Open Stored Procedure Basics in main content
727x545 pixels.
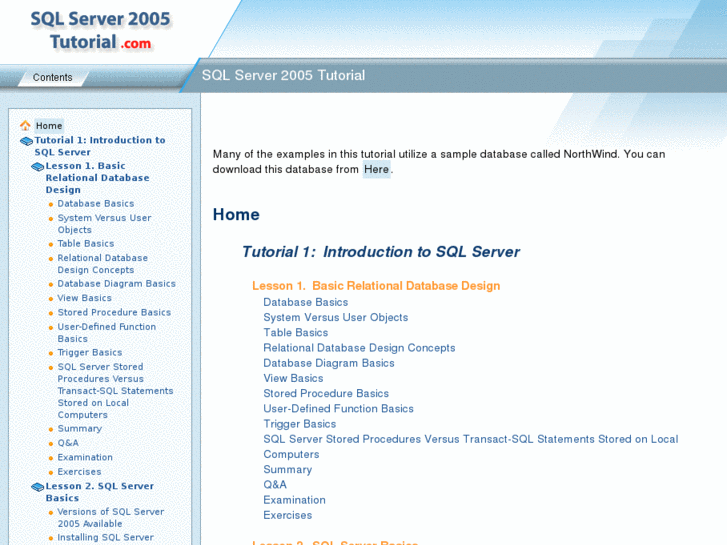pyautogui.click(x=326, y=394)
